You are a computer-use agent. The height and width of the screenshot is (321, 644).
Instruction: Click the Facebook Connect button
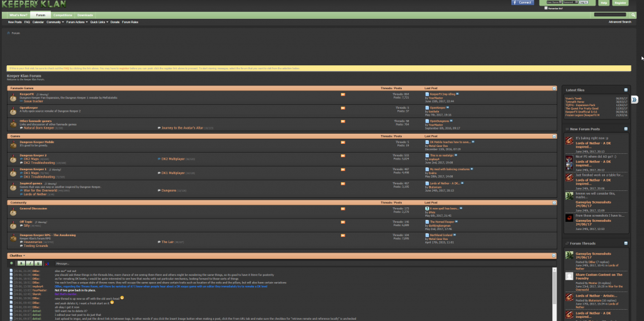[523, 3]
